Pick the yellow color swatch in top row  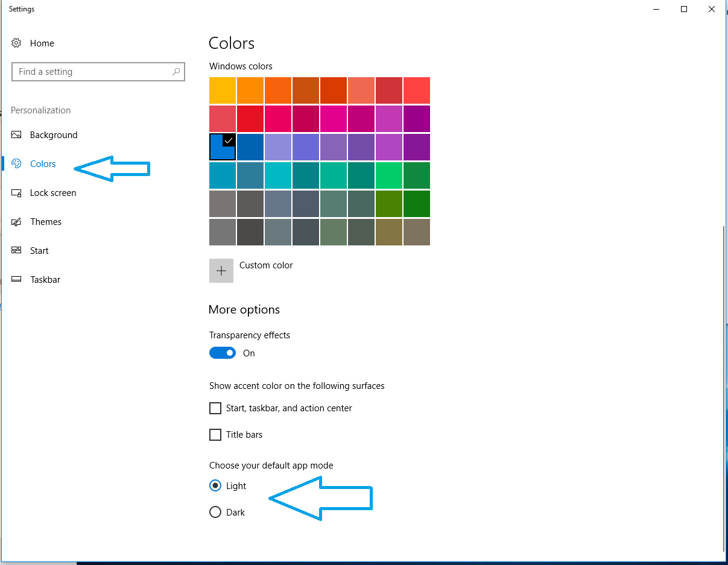(x=223, y=90)
